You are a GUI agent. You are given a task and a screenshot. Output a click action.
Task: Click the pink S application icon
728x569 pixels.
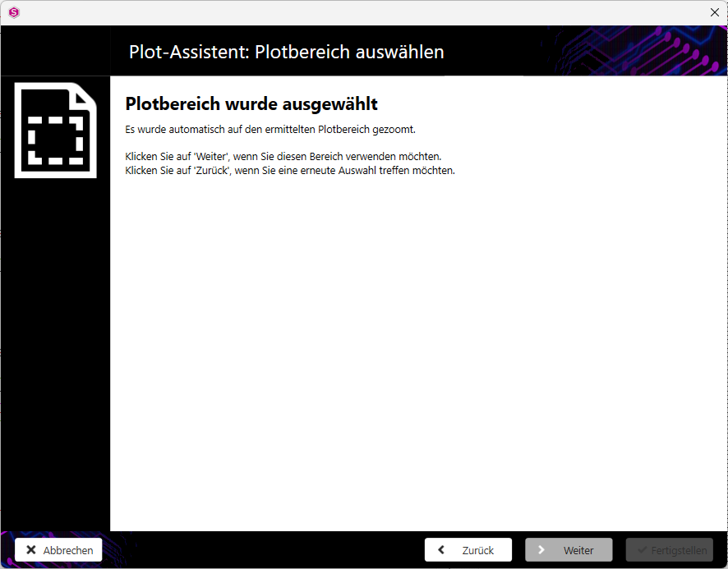click(14, 12)
